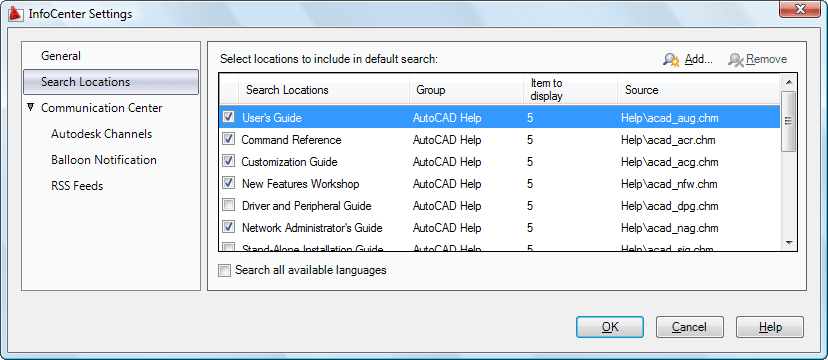Image resolution: width=828 pixels, height=360 pixels.
Task: Click item count 5 in Customization Guide row
Action: coord(530,162)
